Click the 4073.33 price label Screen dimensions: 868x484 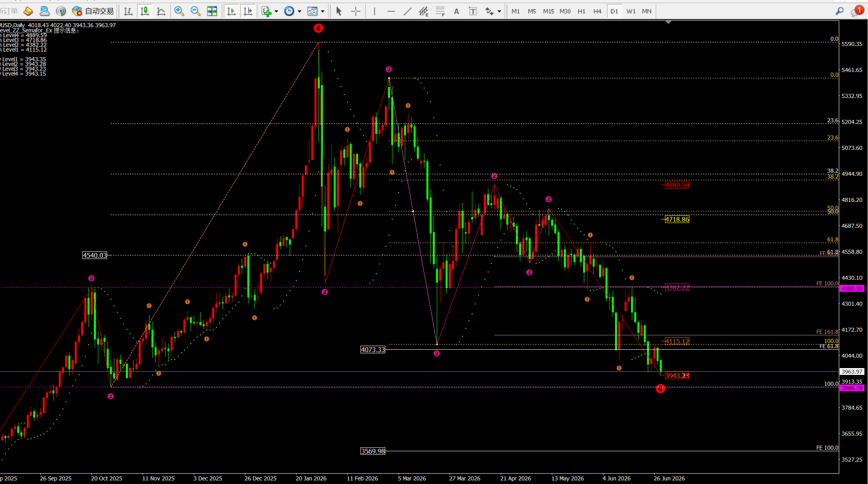pos(373,350)
